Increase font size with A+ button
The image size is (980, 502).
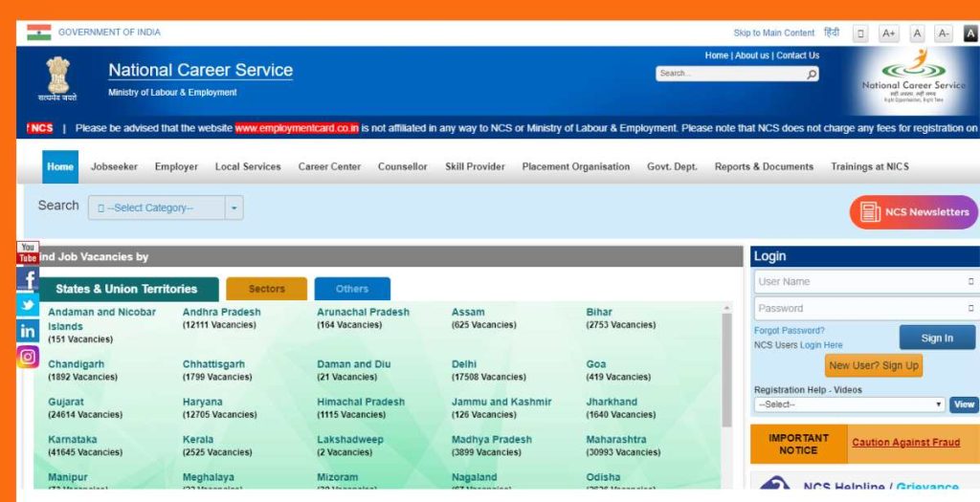(888, 33)
